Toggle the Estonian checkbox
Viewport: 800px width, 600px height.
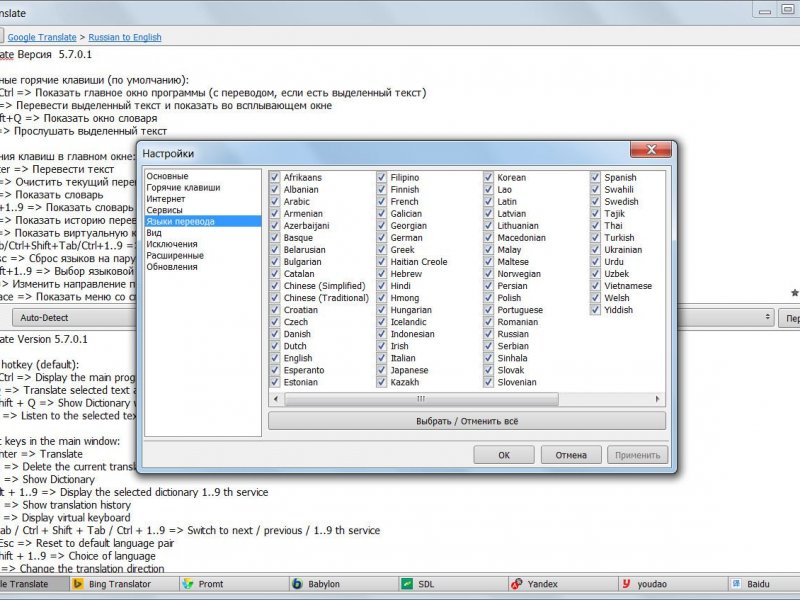click(275, 382)
